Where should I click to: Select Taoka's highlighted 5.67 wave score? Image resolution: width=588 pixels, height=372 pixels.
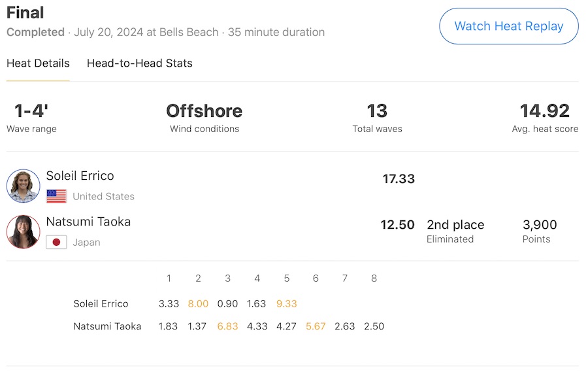click(x=316, y=326)
